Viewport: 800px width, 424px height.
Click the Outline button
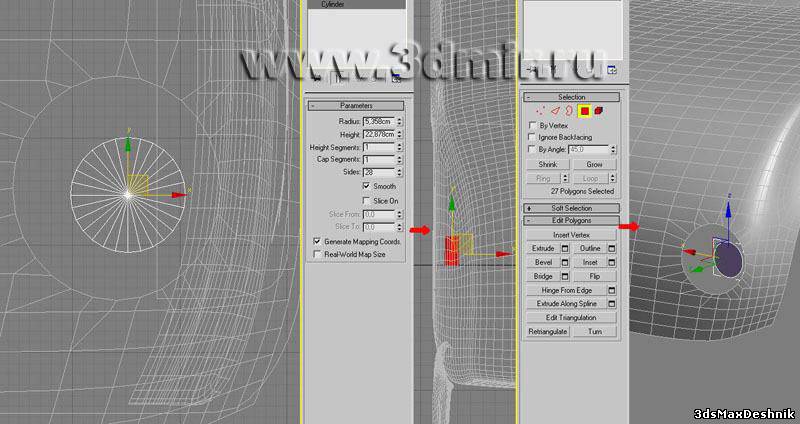click(590, 248)
